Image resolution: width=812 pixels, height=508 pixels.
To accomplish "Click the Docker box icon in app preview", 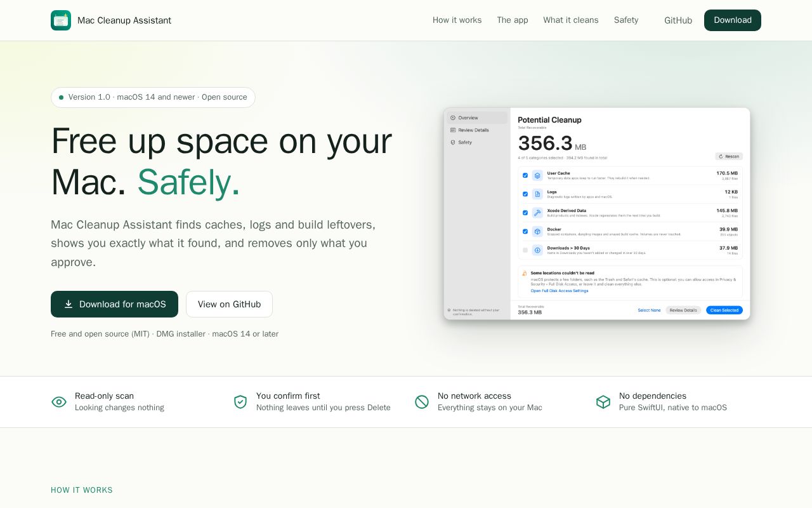I will 537,232.
